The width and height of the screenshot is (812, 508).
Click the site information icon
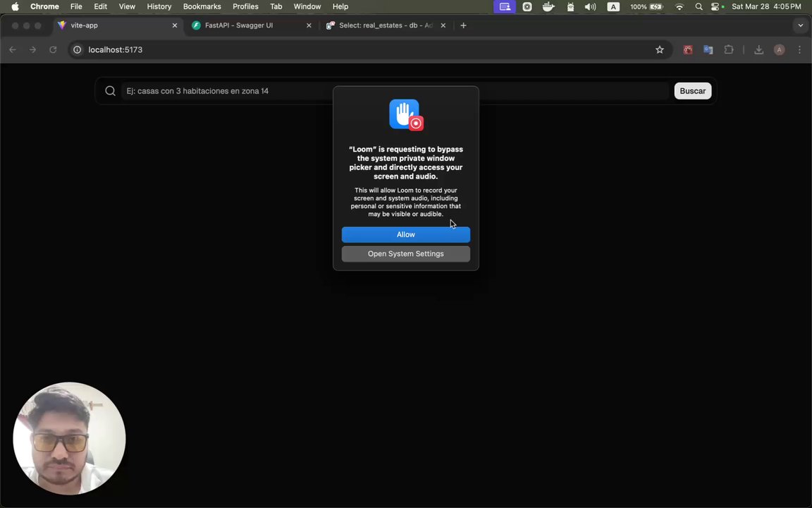[x=77, y=50]
